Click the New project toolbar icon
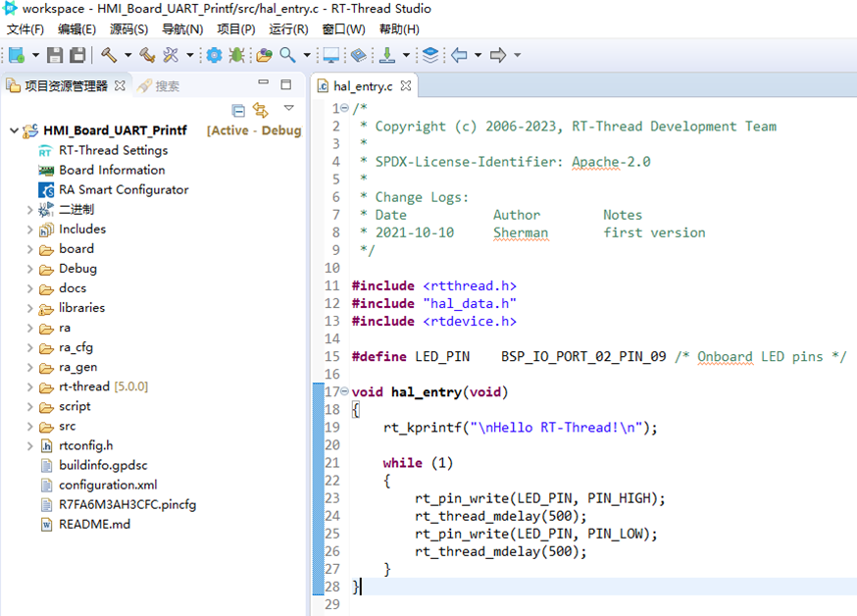The height and width of the screenshot is (616, 857). pyautogui.click(x=17, y=55)
